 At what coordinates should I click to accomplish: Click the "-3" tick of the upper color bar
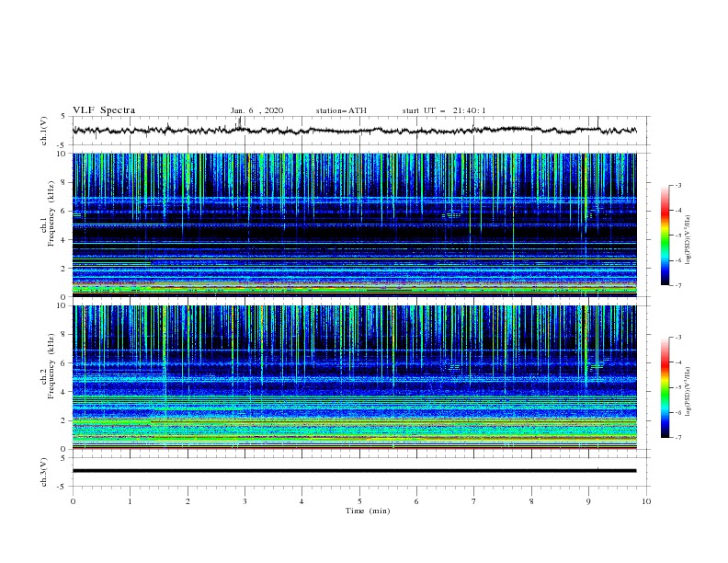(677, 186)
